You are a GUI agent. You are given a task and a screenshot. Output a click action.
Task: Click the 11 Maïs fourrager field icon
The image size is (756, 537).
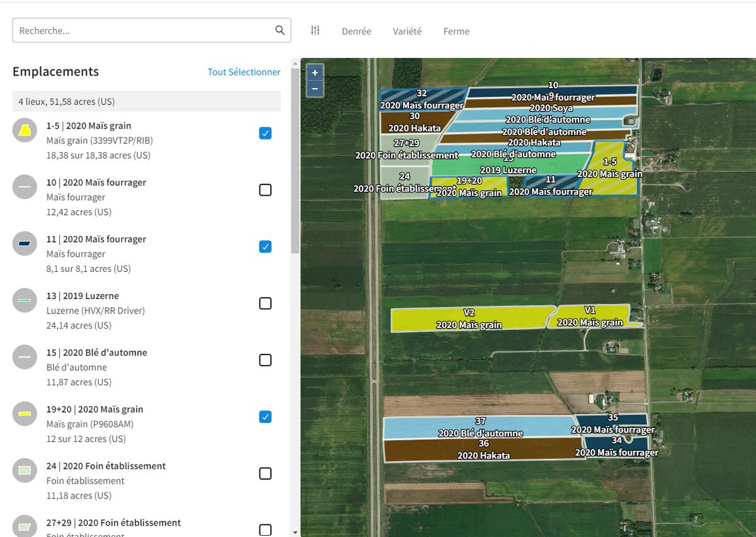tap(25, 244)
